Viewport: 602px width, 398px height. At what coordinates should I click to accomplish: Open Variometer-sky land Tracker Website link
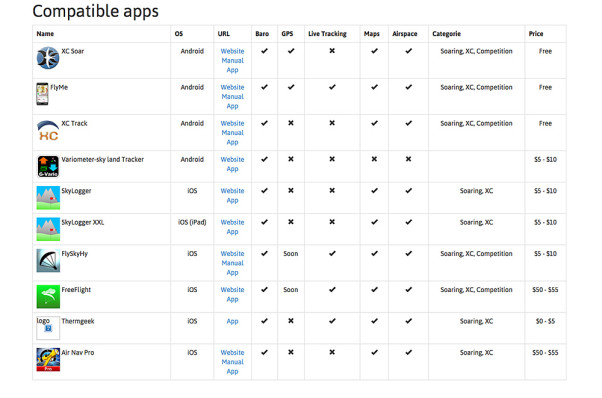[232, 159]
